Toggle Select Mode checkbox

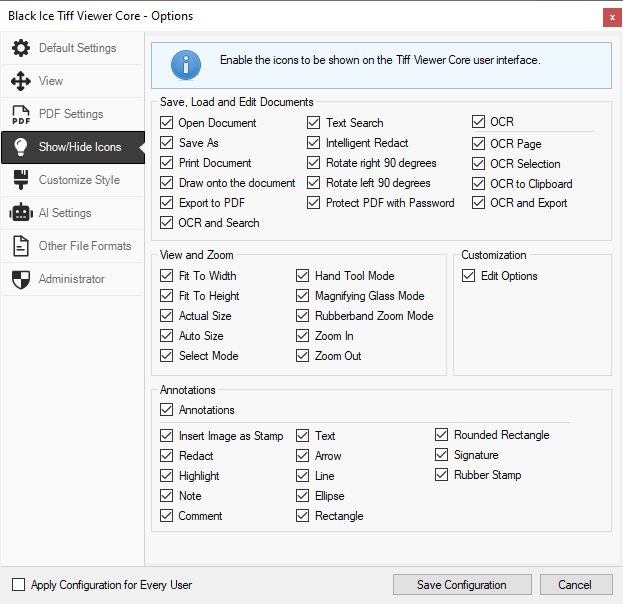166,355
